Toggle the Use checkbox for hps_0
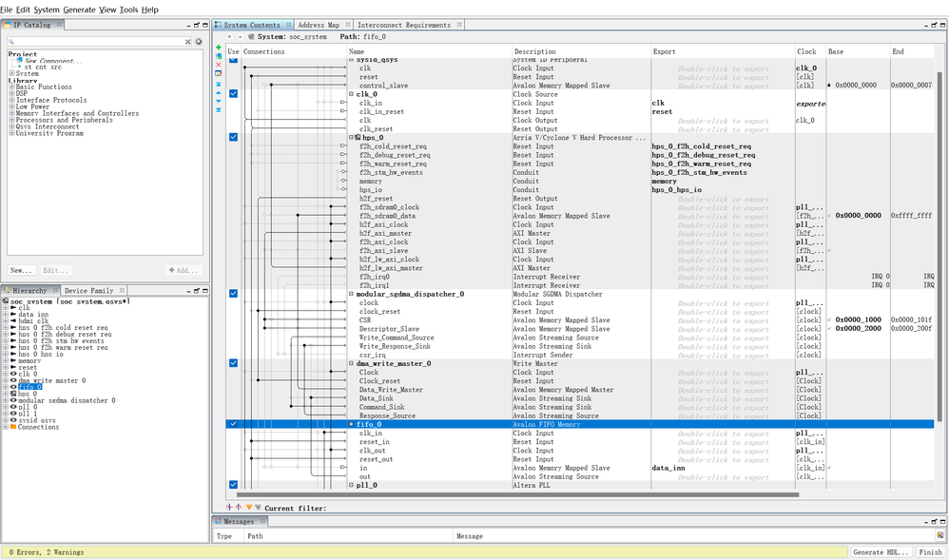 (234, 138)
